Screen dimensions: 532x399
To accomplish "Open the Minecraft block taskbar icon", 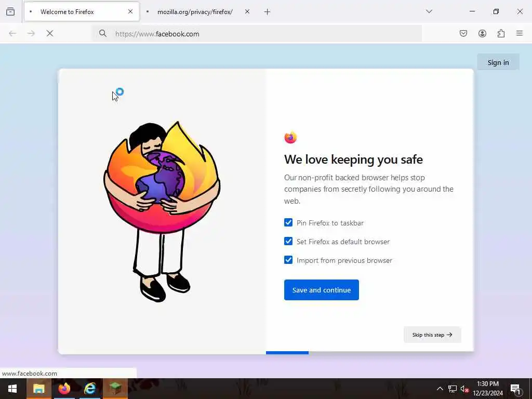I will tap(115, 389).
